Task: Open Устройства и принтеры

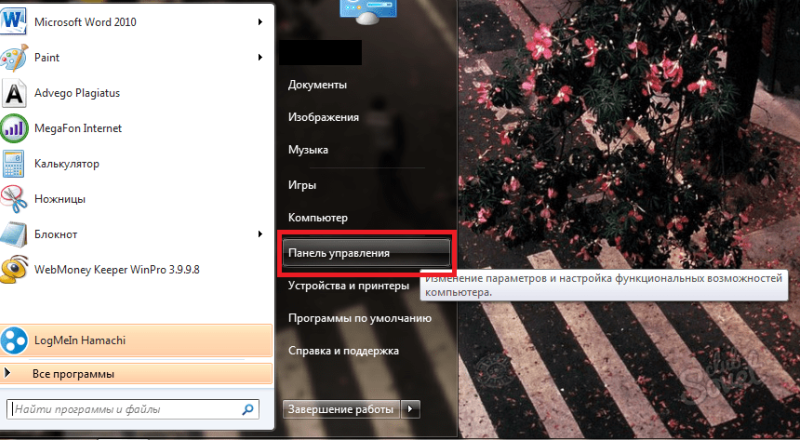Action: click(348, 286)
